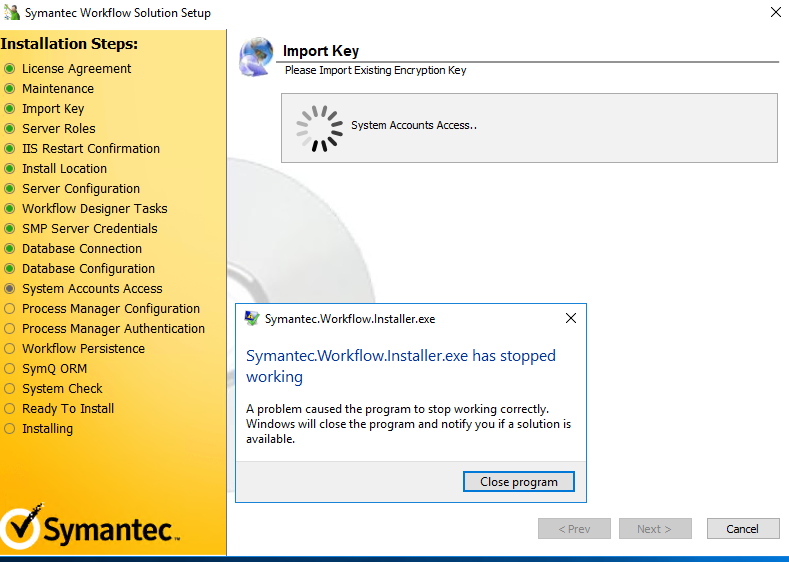
Task: Click the Symantec Workflow Setup title bar icon
Action: pyautogui.click(x=12, y=12)
